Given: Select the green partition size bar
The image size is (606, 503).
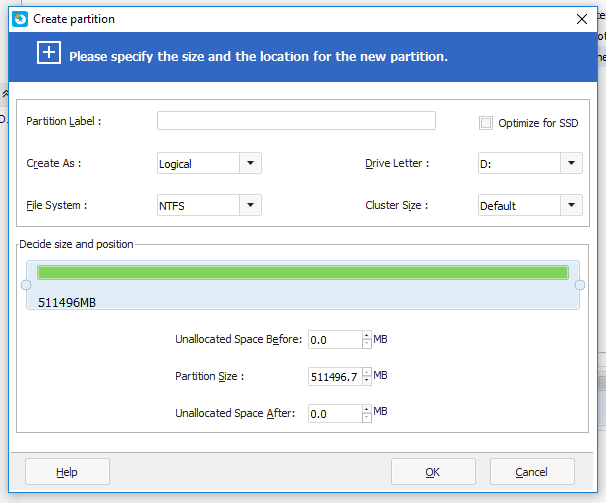Looking at the screenshot, I should tap(302, 272).
